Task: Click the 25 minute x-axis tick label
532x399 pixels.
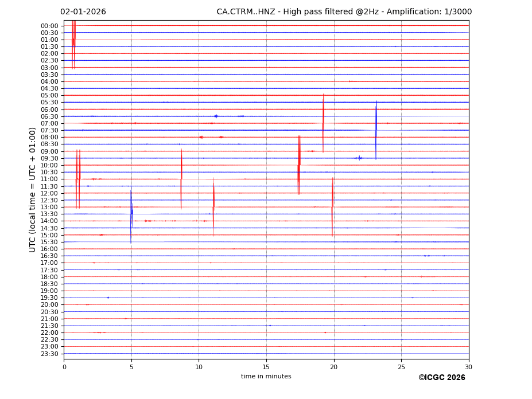Action: click(401, 367)
